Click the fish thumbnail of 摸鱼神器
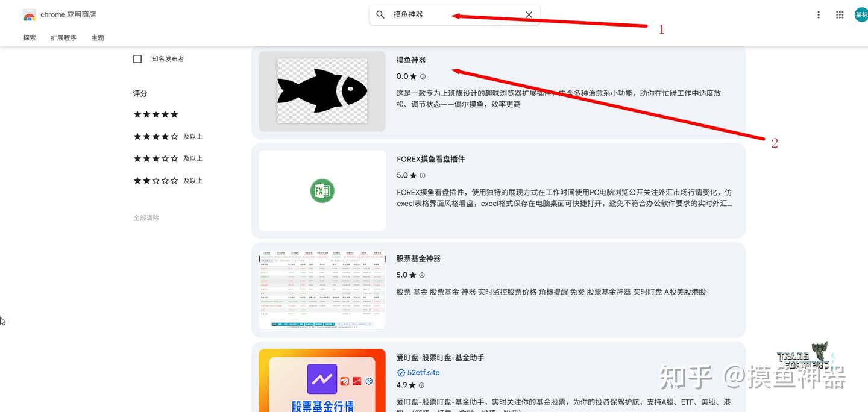The width and height of the screenshot is (868, 412). (x=322, y=91)
